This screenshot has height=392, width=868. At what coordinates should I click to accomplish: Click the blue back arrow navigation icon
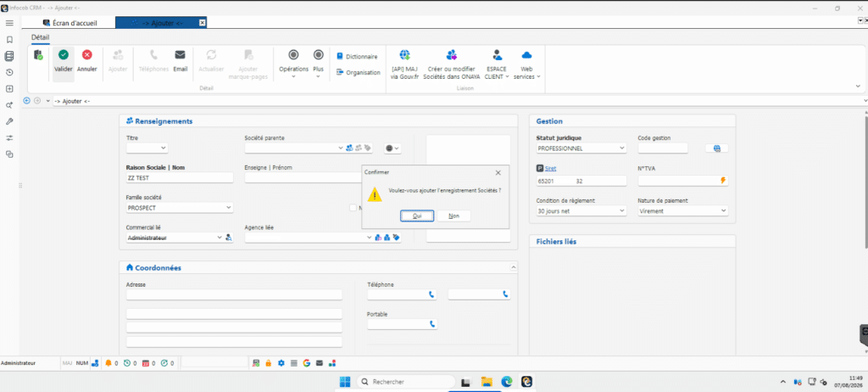pos(26,101)
